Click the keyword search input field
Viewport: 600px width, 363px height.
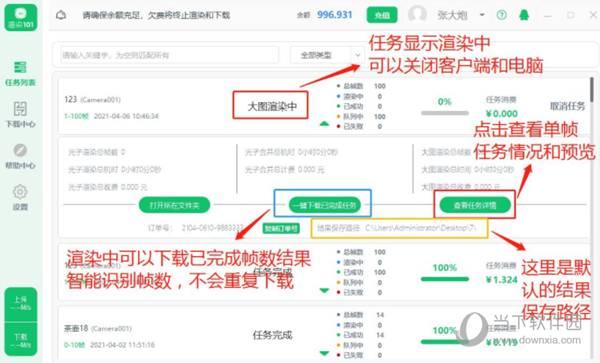point(170,55)
